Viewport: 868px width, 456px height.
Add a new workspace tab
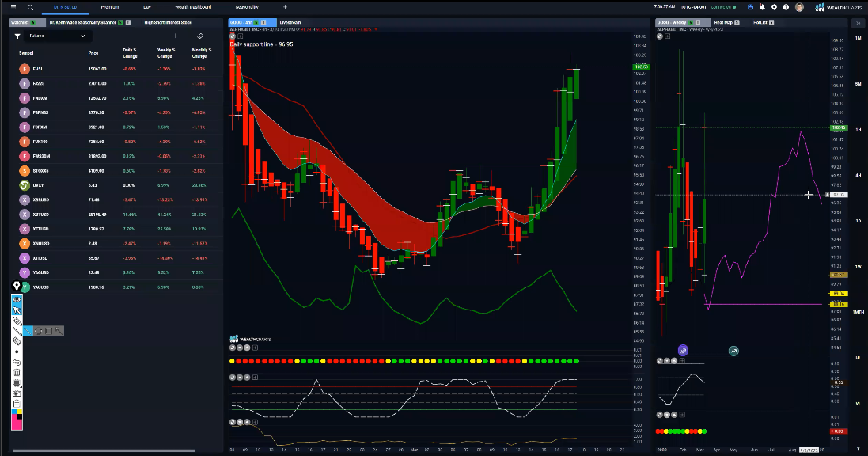coord(285,7)
